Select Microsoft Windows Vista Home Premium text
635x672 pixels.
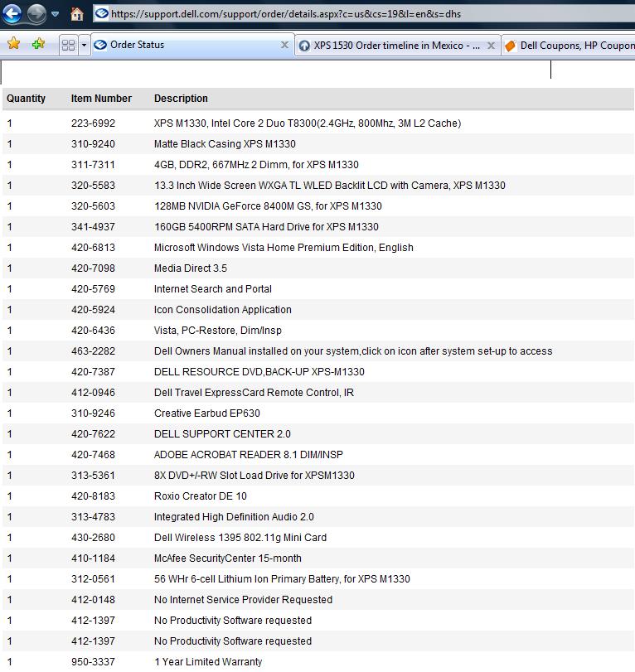coord(284,247)
